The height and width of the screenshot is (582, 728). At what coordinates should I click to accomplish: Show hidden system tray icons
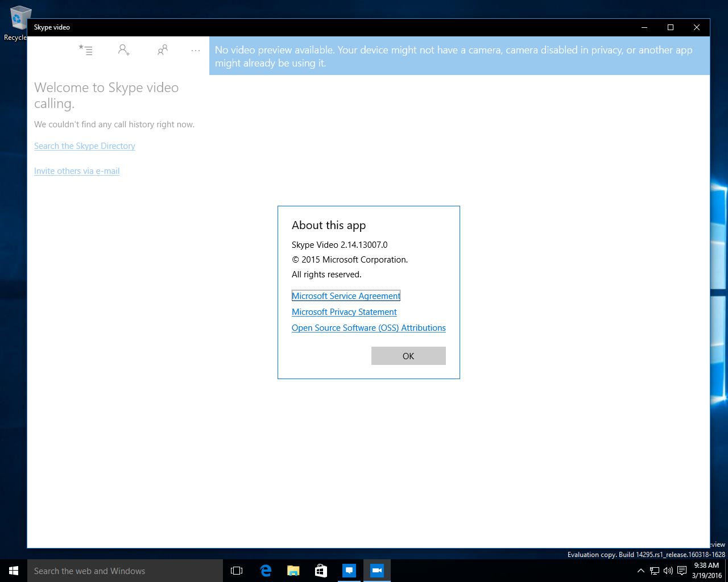pyautogui.click(x=641, y=571)
